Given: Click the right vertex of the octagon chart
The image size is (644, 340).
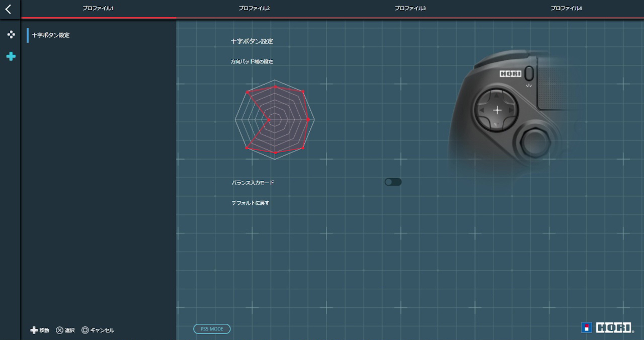Looking at the screenshot, I should coord(308,119).
